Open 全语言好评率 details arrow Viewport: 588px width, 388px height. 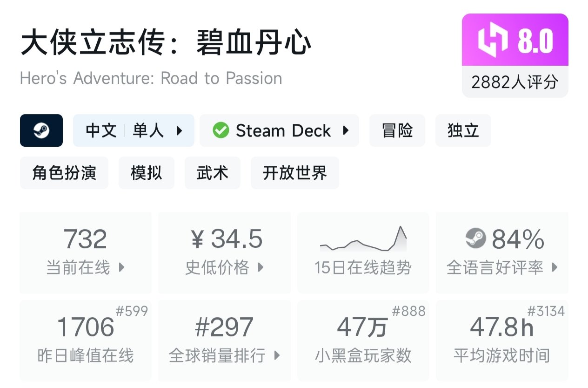[555, 268]
